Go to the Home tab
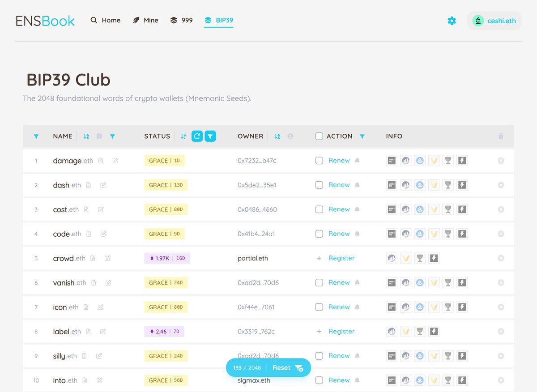Viewport: 537px width, 392px height. (x=106, y=20)
